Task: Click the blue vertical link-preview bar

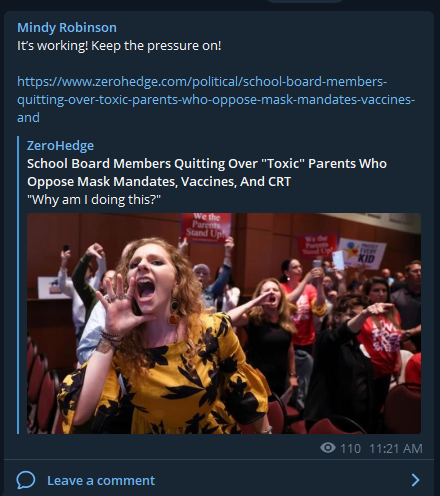Action: coord(18,285)
